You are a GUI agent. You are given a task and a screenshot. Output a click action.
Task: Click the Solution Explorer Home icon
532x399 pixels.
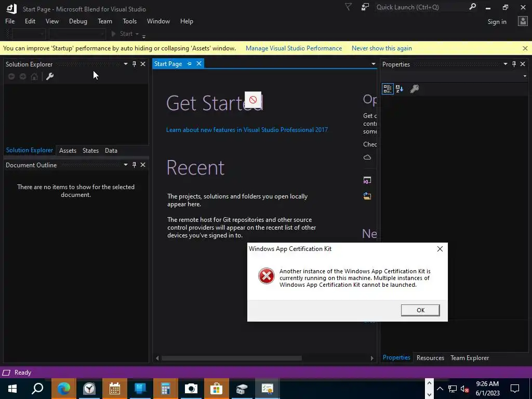pos(34,76)
